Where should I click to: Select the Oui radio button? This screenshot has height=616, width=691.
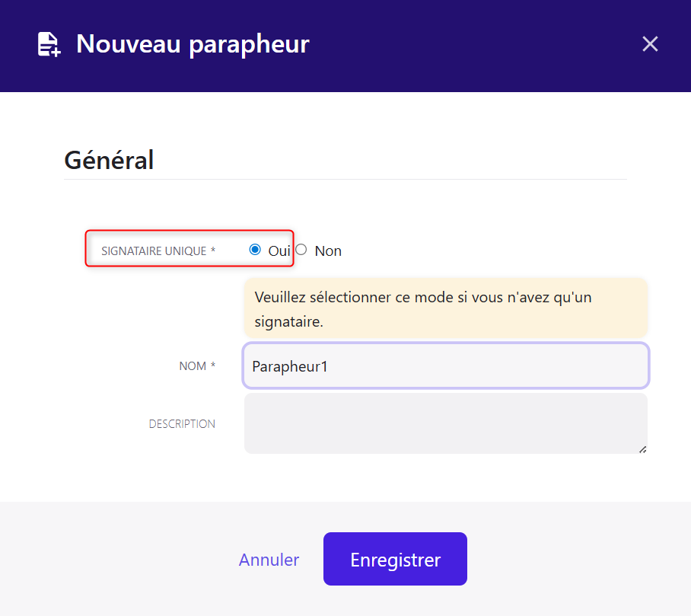point(255,250)
